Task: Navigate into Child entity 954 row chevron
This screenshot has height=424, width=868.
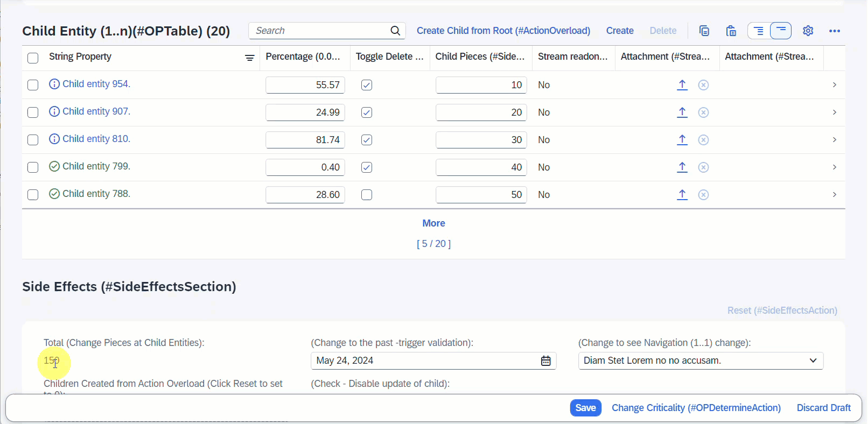Action: point(834,85)
